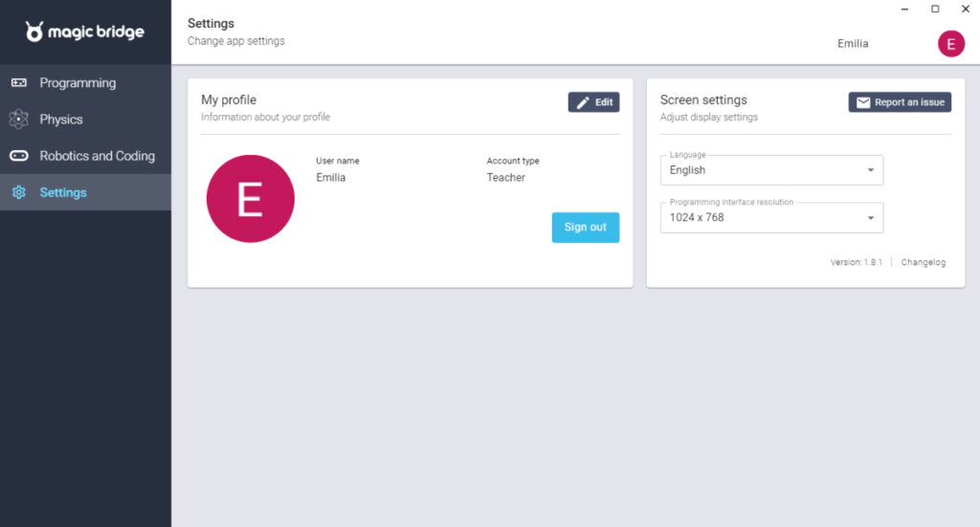This screenshot has width=980, height=527.
Task: Open the Language dropdown
Action: [770, 170]
